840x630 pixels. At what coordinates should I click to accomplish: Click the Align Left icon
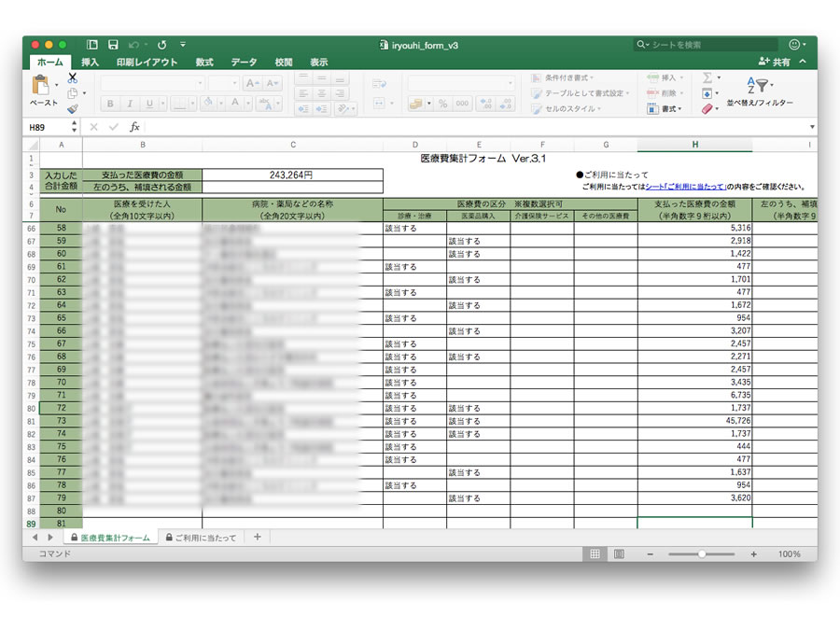[x=303, y=93]
